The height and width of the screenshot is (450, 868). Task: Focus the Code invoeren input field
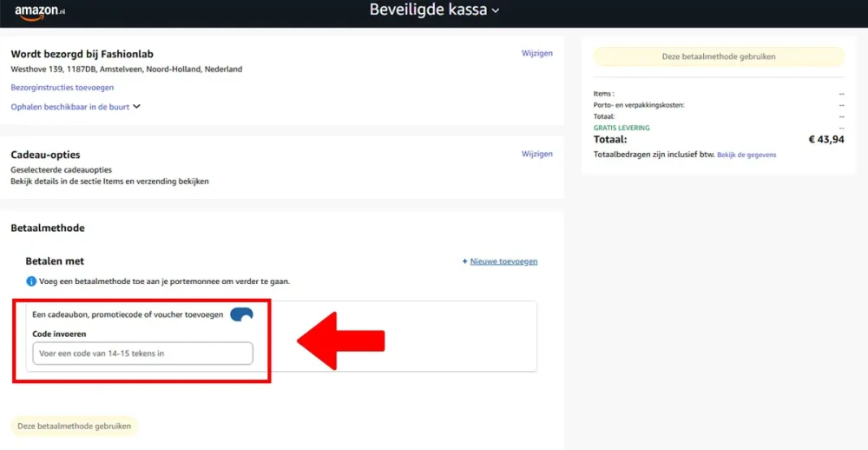142,354
